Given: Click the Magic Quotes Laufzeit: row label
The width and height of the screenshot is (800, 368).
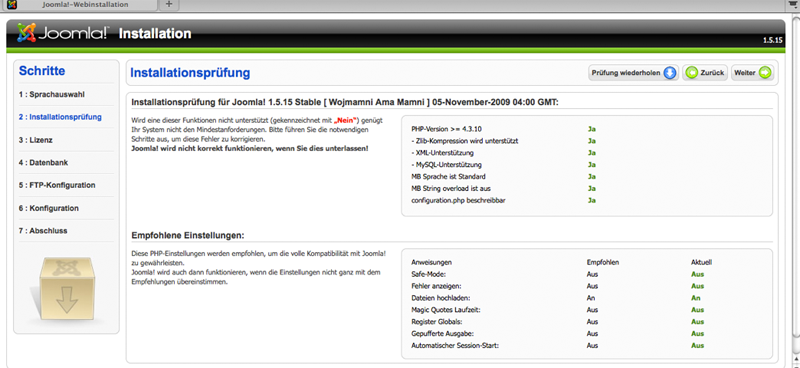Looking at the screenshot, I should pyautogui.click(x=445, y=310).
